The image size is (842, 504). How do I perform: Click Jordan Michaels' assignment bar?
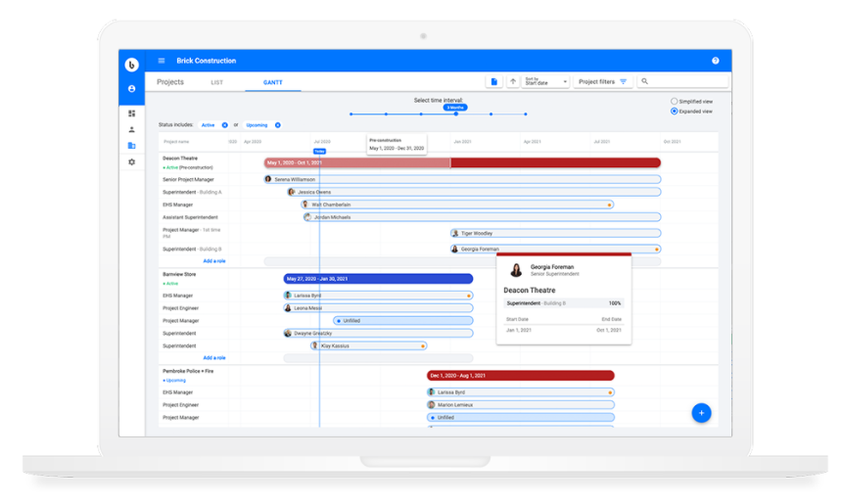(483, 217)
